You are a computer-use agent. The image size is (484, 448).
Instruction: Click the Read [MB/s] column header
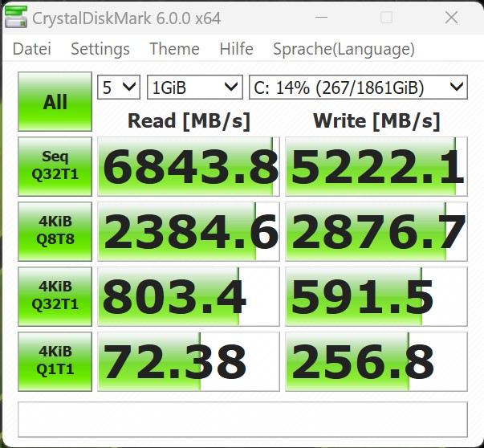coord(189,120)
